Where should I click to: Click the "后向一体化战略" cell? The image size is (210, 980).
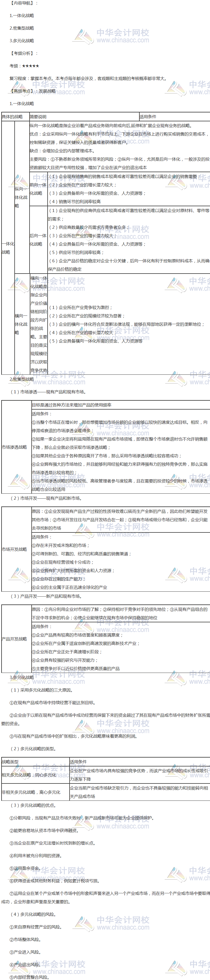point(38,240)
